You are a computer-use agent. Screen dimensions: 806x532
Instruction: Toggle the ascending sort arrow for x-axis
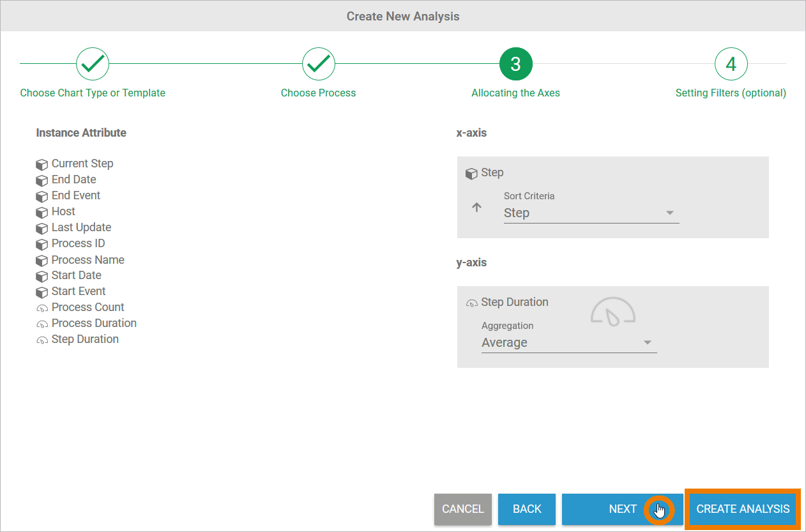[x=476, y=208]
